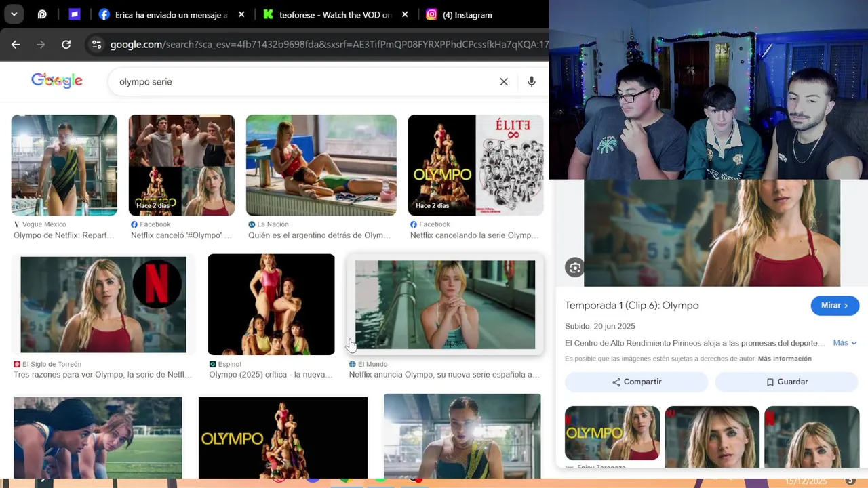Open the Facebook tab 'Erica ha enviado un mensaje'
Viewport: 868px width, 488px height.
pyautogui.click(x=172, y=14)
